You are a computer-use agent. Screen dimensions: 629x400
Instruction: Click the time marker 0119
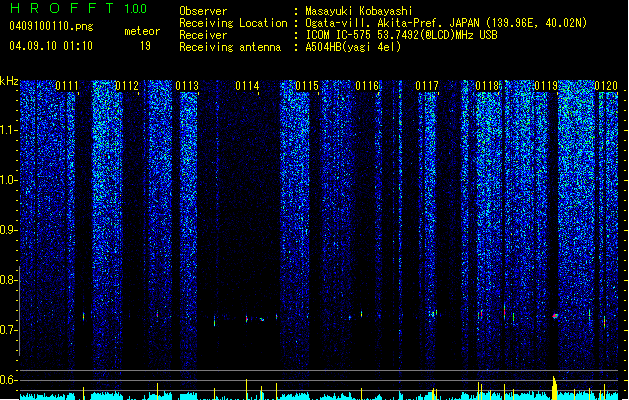(x=546, y=86)
